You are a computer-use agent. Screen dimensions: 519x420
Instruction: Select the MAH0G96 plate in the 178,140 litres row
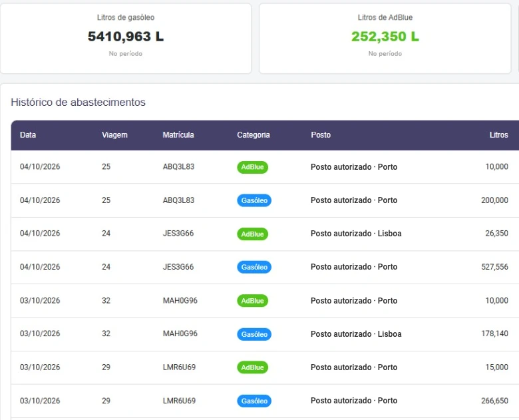pos(180,333)
